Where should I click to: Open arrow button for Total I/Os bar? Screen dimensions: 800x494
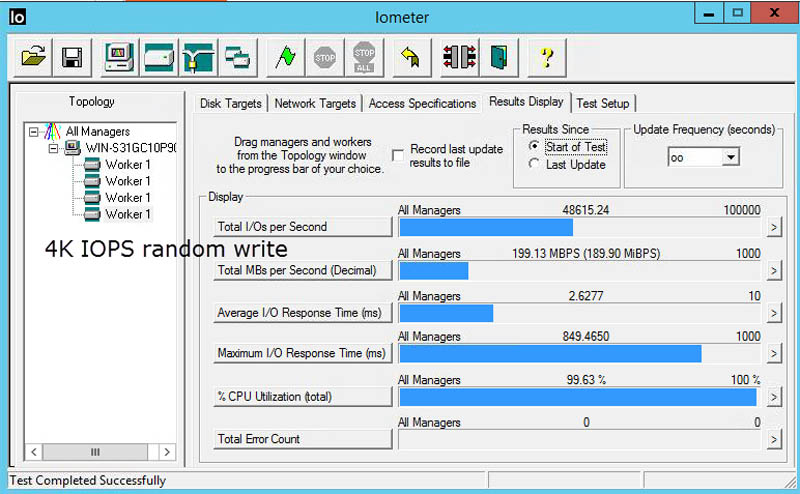click(774, 227)
